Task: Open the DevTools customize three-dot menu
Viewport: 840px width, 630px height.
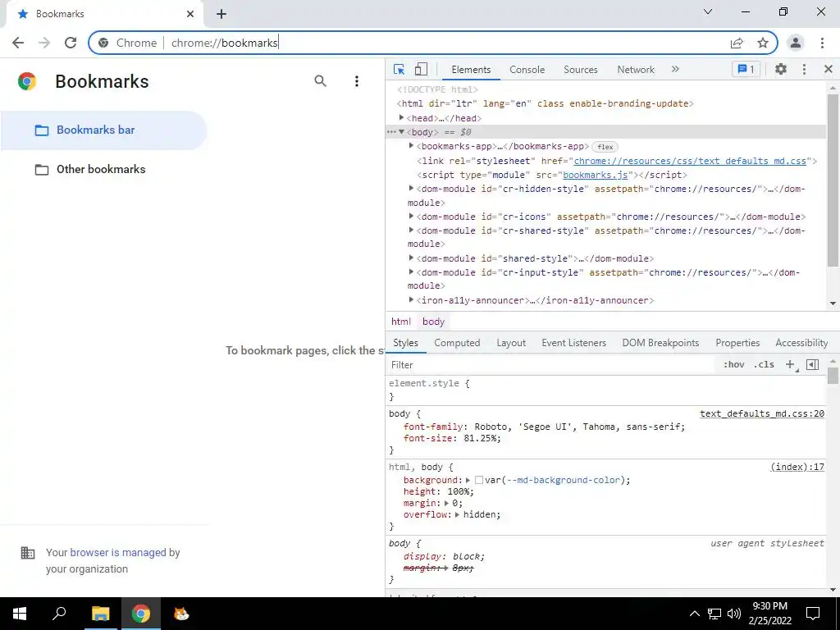Action: point(804,69)
